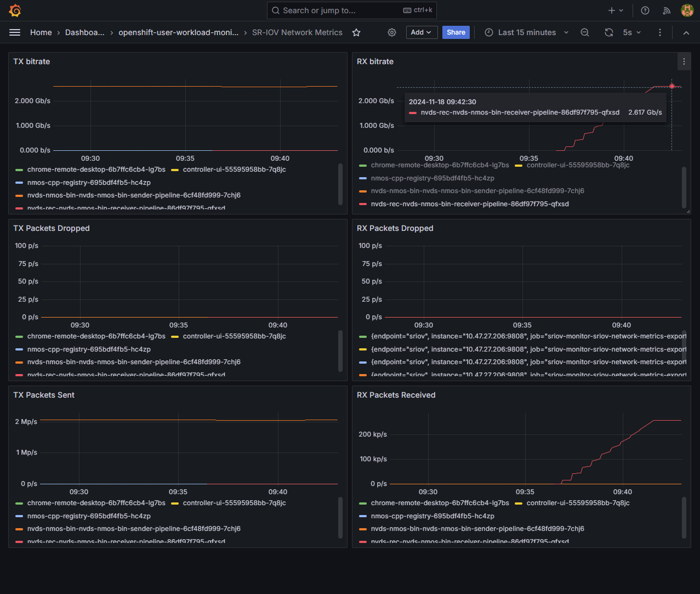This screenshot has width=700, height=594.
Task: Toggle nmos-cpp-registry series in RX Packets Received legend
Action: [x=432, y=516]
